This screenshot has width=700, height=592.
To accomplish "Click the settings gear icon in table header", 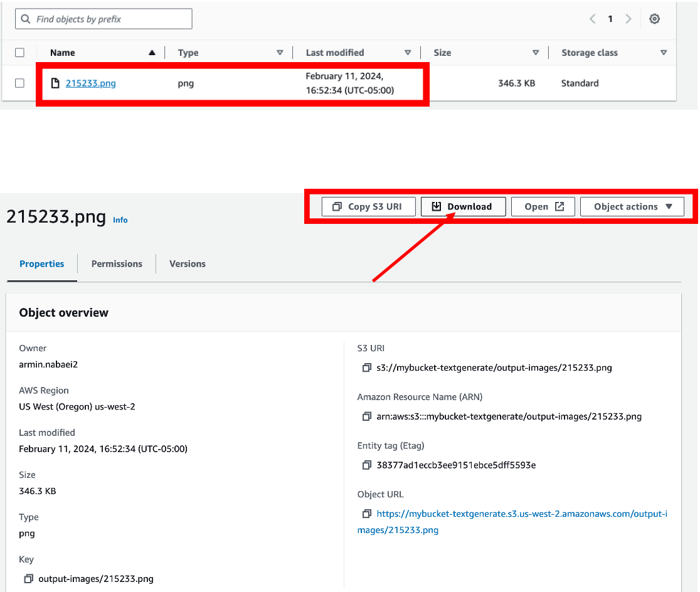I will point(654,19).
